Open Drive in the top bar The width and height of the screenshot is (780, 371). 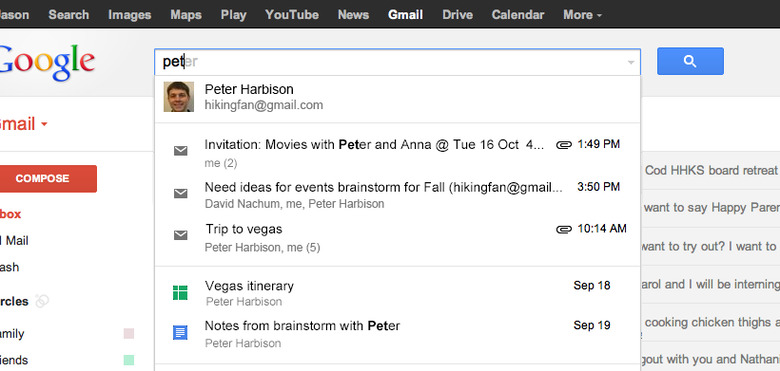[x=457, y=14]
